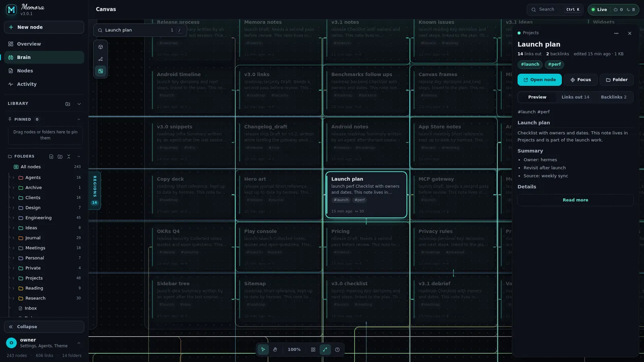Switch to Backlinks 2 tab
Screen dimensions: 644x362
point(613,97)
